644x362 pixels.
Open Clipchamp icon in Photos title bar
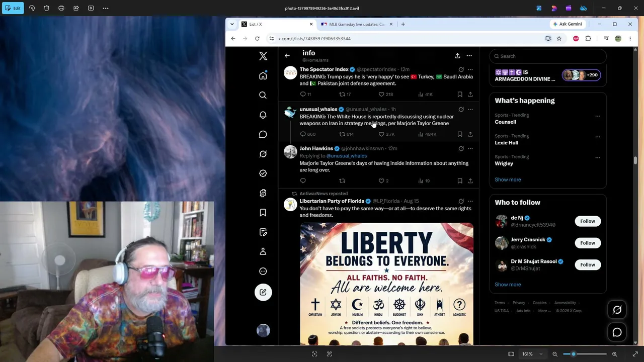coord(569,8)
